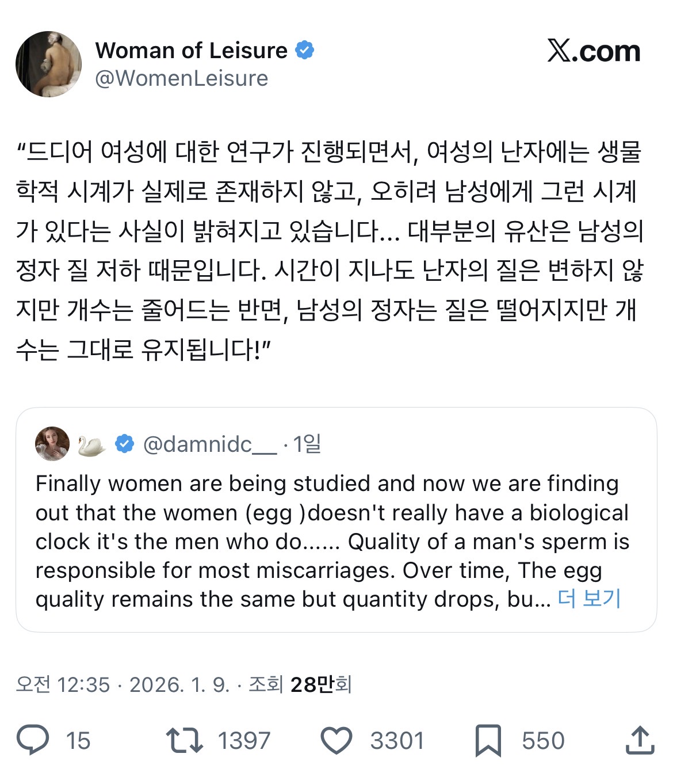Like the tweet with the heart icon
The height and width of the screenshot is (784, 673).
(336, 740)
